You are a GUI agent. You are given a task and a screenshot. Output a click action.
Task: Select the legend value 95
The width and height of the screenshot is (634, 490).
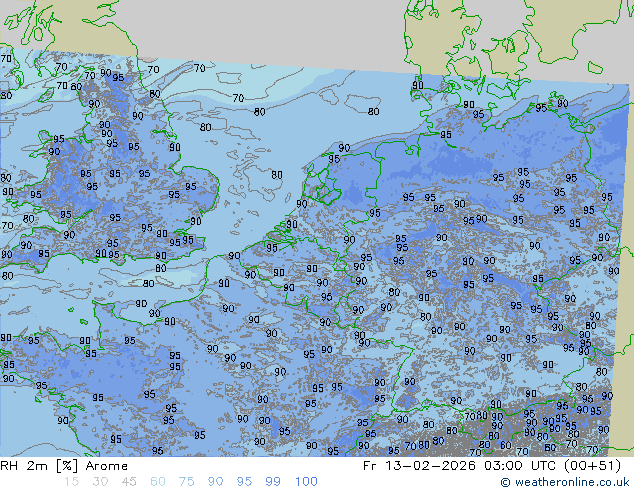click(x=244, y=482)
